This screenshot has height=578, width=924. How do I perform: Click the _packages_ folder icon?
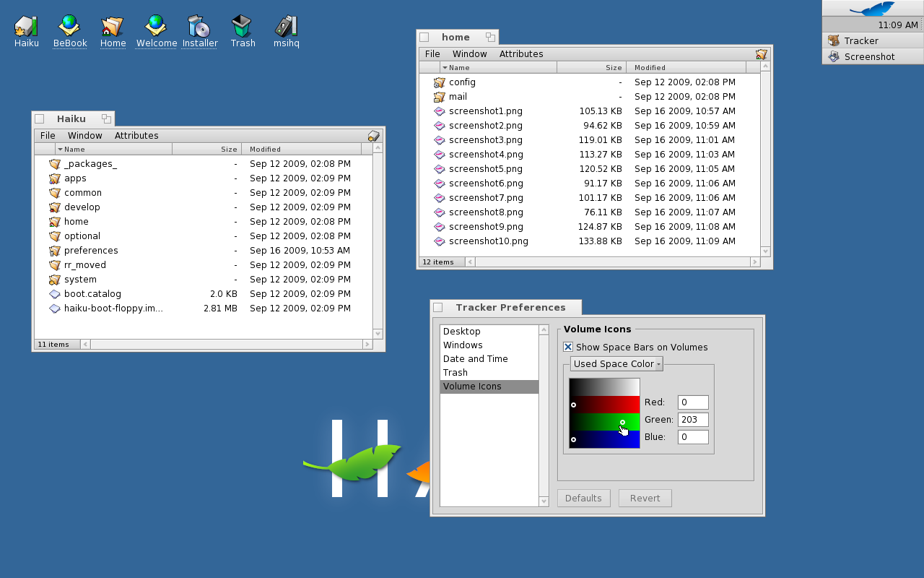tap(55, 164)
